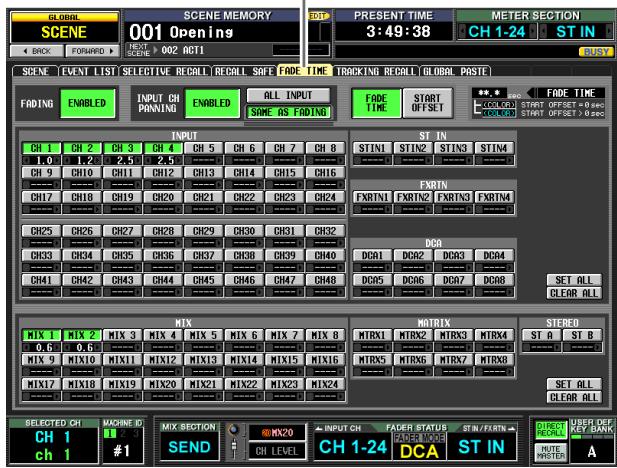This screenshot has height=468, width=617.
Task: Select the FADE TIME mode button
Action: pos(376,103)
